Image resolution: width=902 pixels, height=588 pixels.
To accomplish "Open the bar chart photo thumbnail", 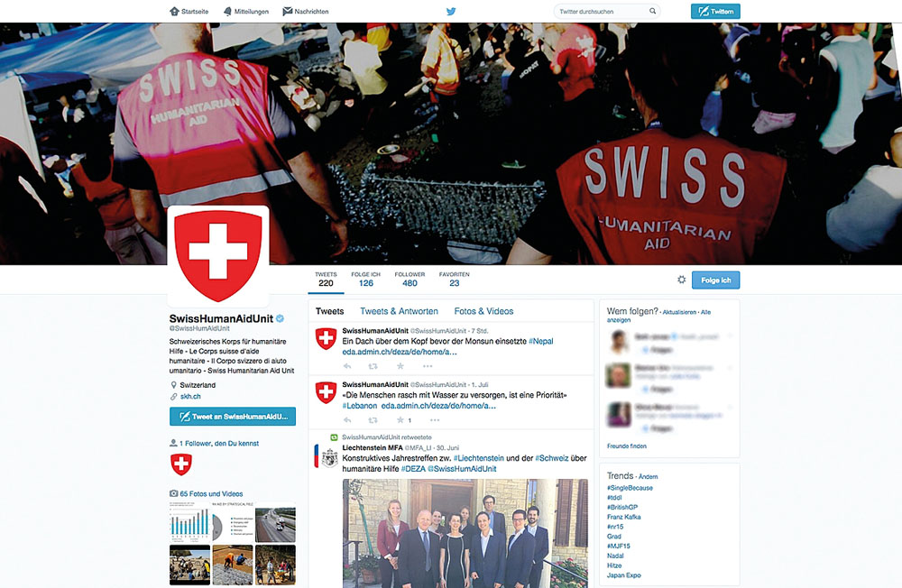I will point(189,522).
